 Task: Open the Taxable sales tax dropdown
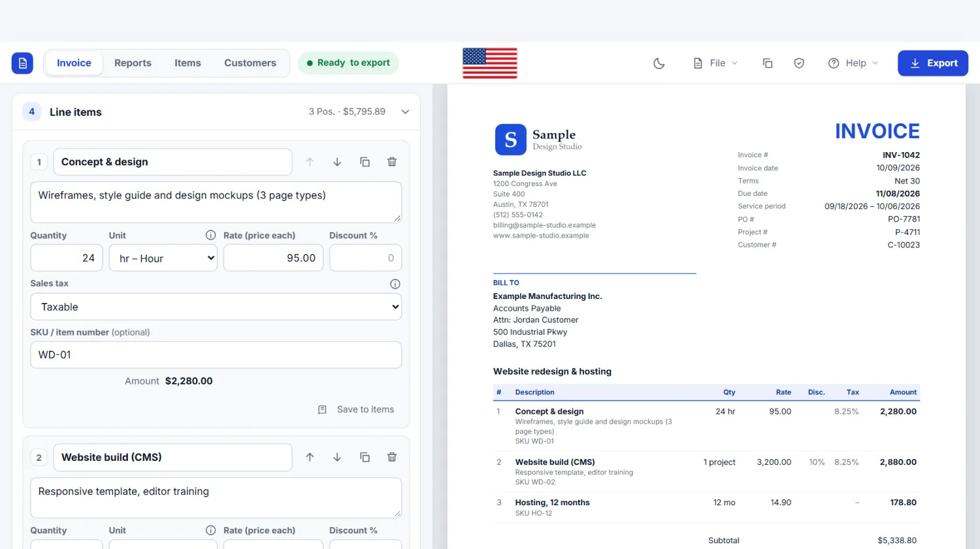pyautogui.click(x=216, y=307)
